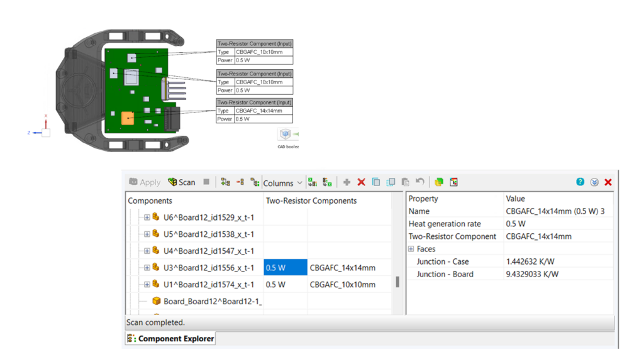This screenshot has width=644, height=362.
Task: Click the Paste clipboard icon
Action: (x=406, y=182)
